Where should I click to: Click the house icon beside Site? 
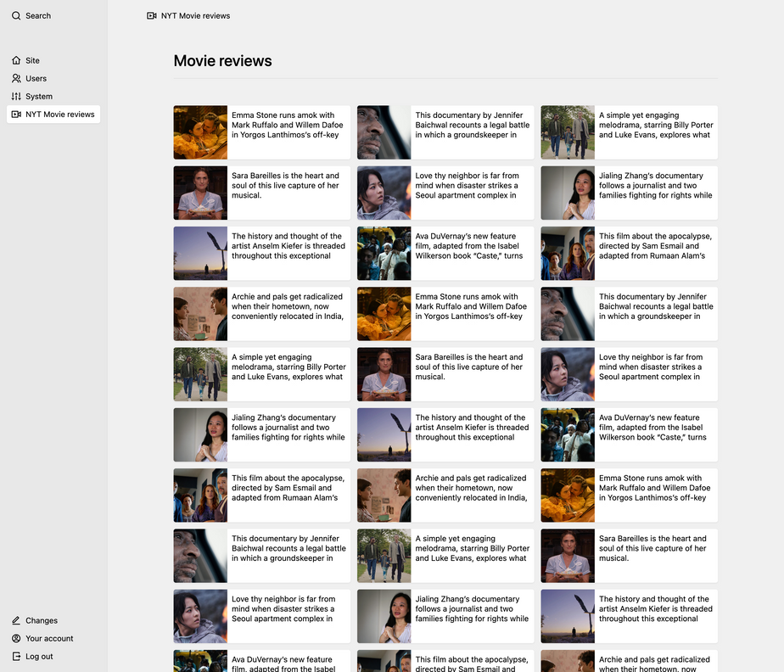point(16,60)
